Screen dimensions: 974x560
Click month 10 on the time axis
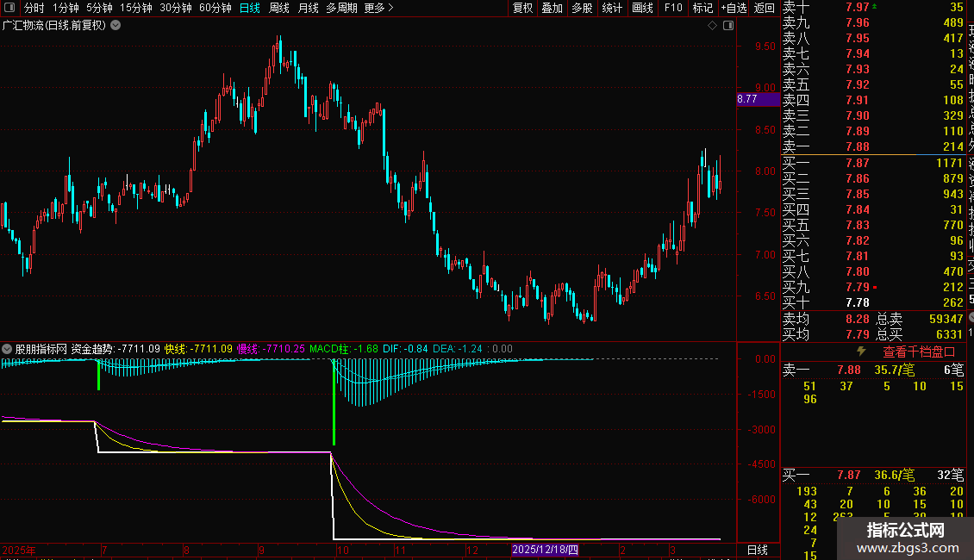[x=342, y=550]
